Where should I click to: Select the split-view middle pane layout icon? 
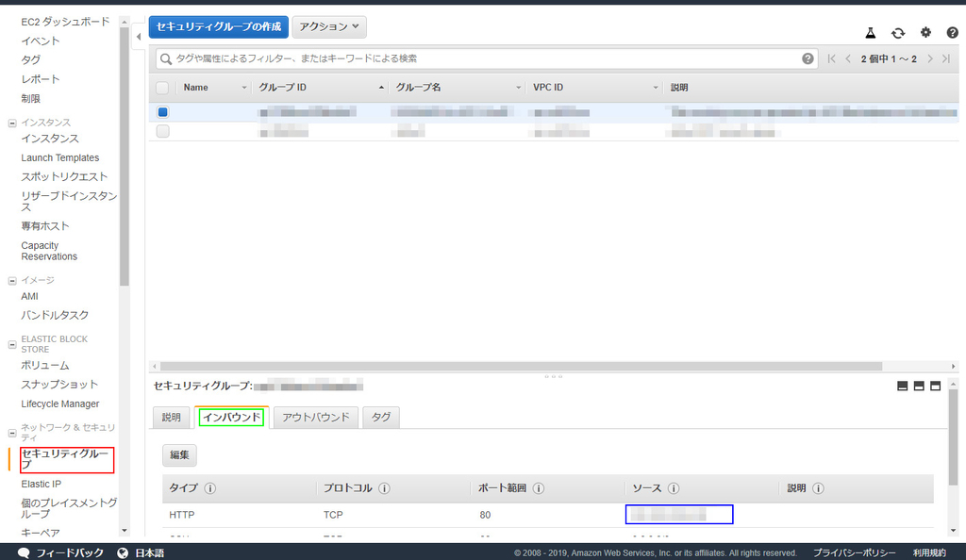pyautogui.click(x=919, y=385)
